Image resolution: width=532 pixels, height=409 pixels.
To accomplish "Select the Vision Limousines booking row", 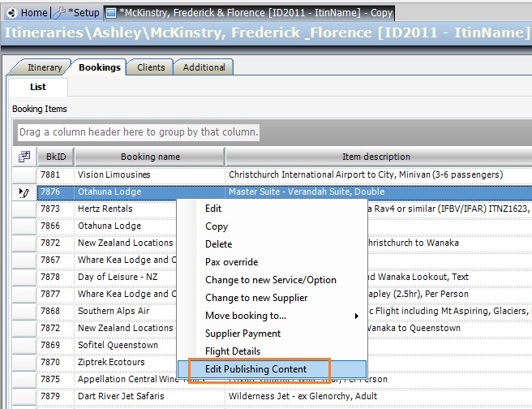I will click(114, 174).
